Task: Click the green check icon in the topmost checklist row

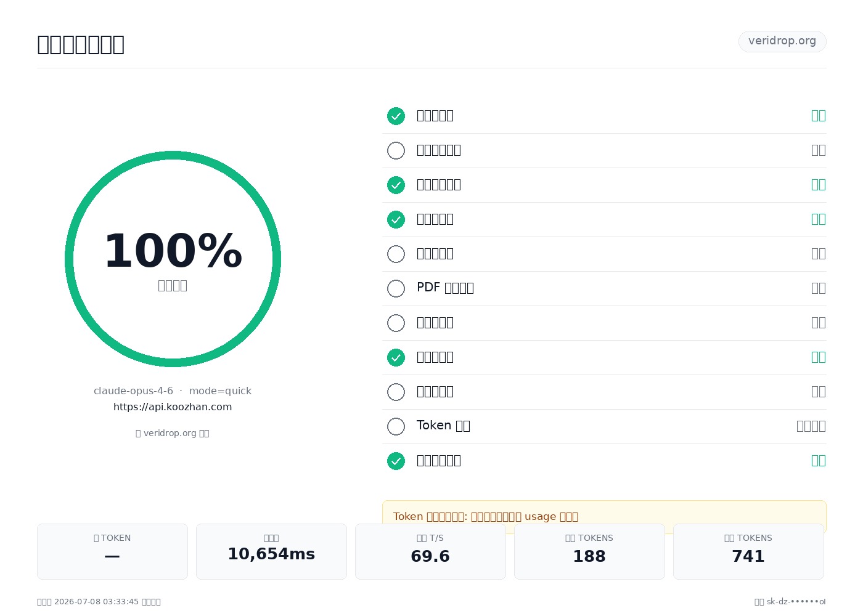Action: pos(396,116)
